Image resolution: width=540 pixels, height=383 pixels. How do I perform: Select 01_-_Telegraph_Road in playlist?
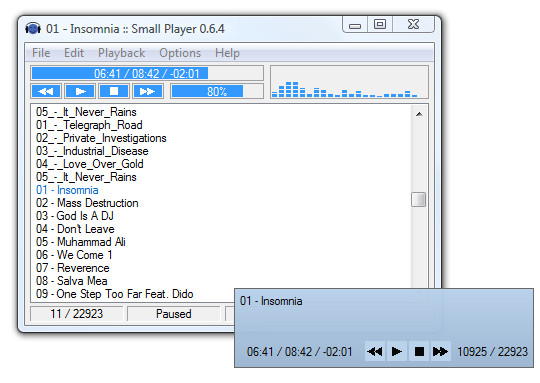(x=89, y=125)
